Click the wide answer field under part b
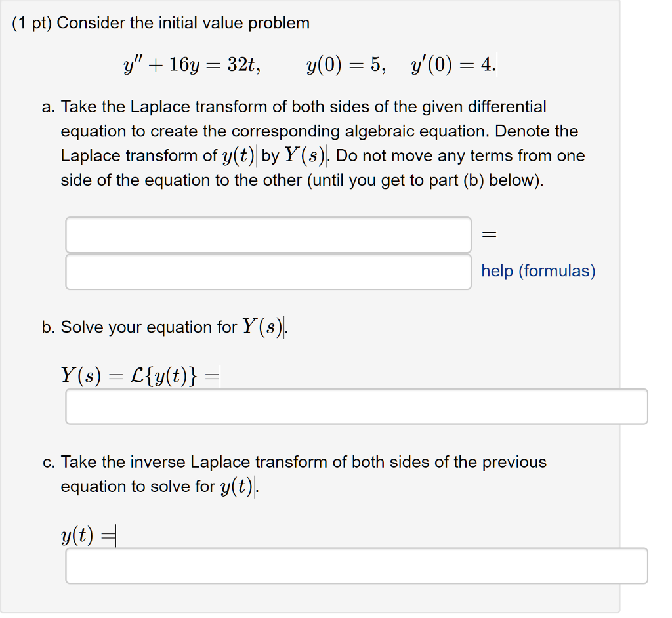Viewport: 672px width, 618px height. tap(356, 407)
